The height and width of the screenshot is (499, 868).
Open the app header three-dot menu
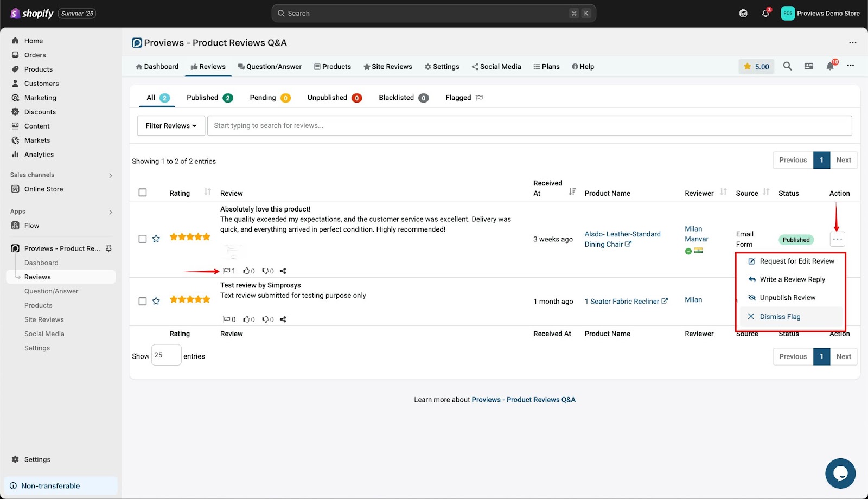click(x=853, y=43)
